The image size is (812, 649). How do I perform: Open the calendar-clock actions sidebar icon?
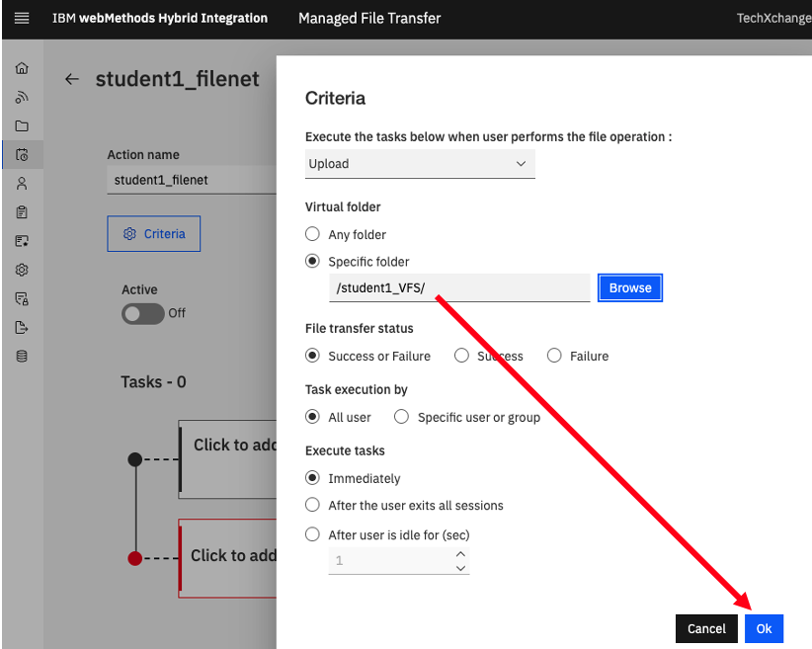[22, 154]
